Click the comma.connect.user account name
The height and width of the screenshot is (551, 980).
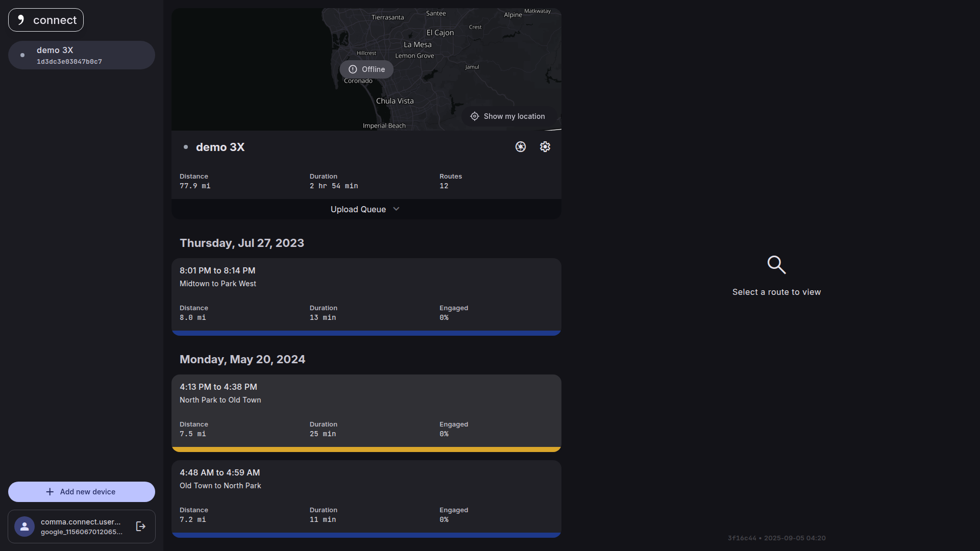pyautogui.click(x=81, y=522)
